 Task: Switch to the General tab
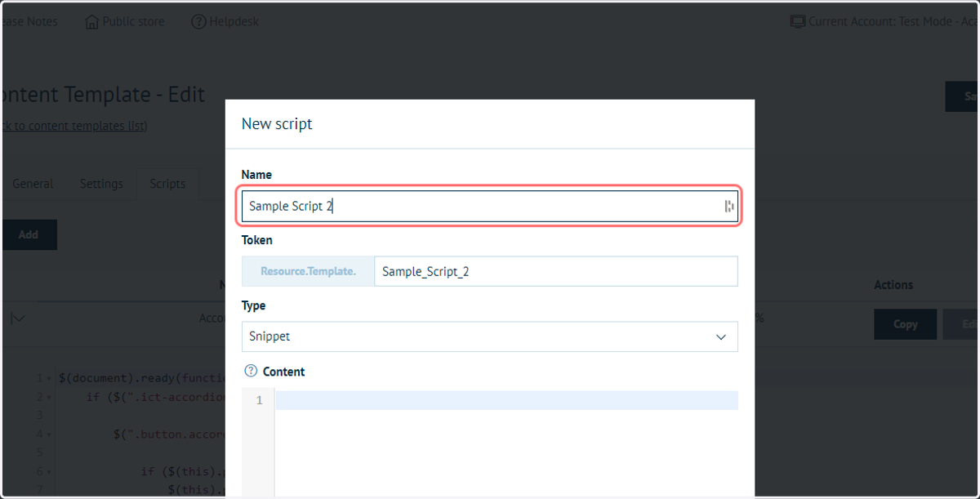point(33,184)
